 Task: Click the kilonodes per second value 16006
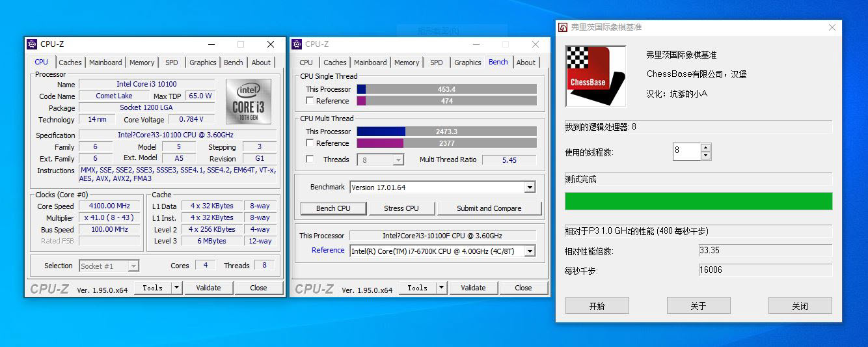click(765, 270)
